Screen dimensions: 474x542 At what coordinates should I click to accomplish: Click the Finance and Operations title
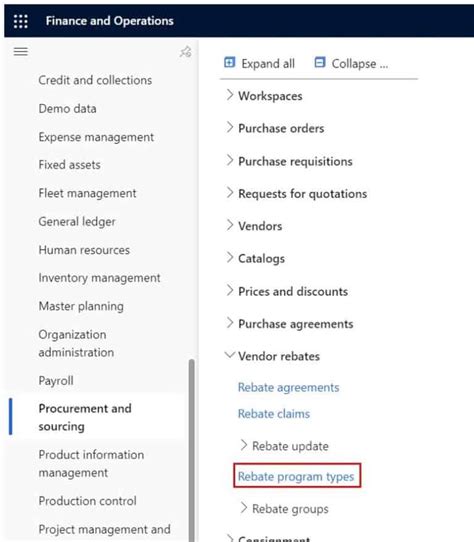[x=110, y=21]
